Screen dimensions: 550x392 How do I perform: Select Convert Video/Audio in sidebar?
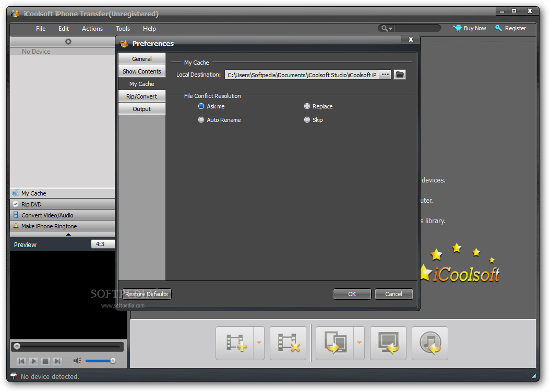63,215
